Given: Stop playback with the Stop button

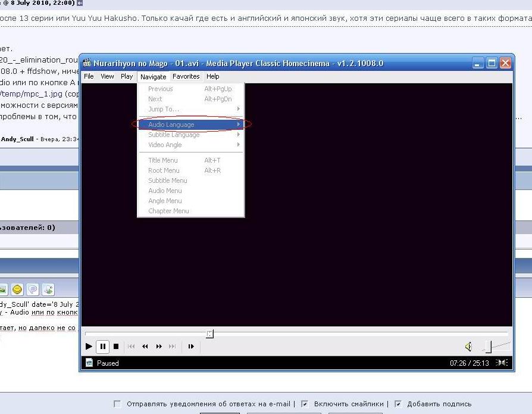Looking at the screenshot, I should click(x=116, y=347).
